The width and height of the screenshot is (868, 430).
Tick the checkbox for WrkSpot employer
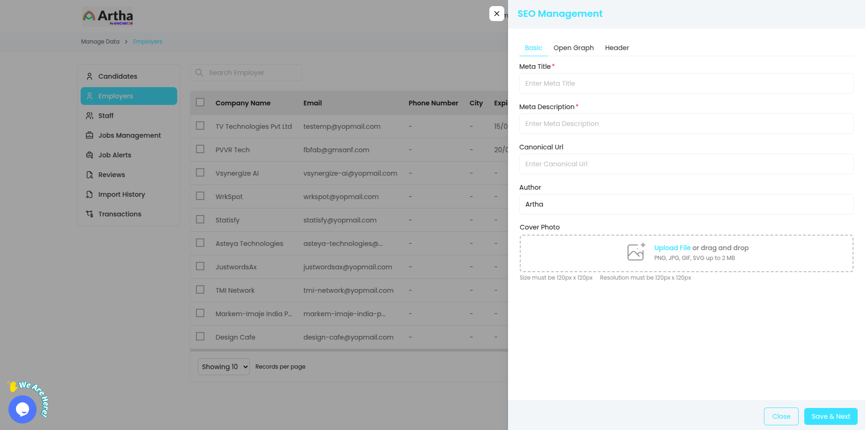(x=200, y=196)
